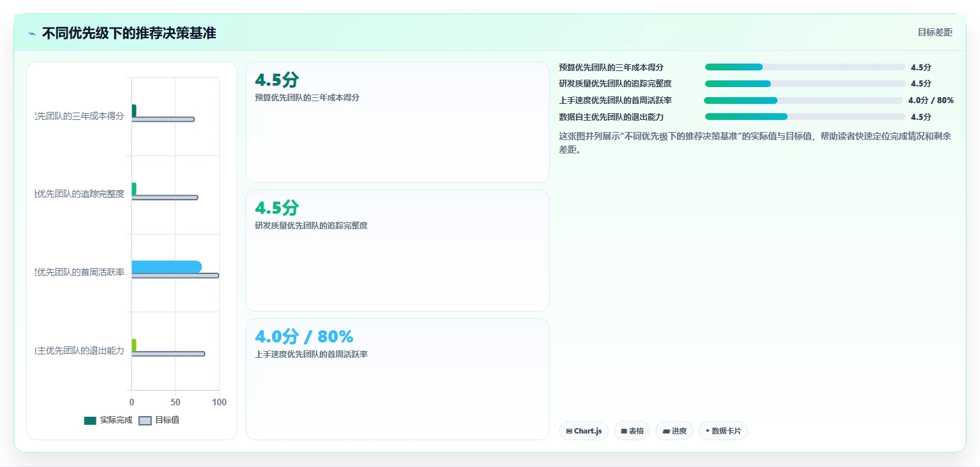Screen dimensions: 980x467
Task: Click the 4.0分 / 80% value in progress list
Action: click(930, 101)
